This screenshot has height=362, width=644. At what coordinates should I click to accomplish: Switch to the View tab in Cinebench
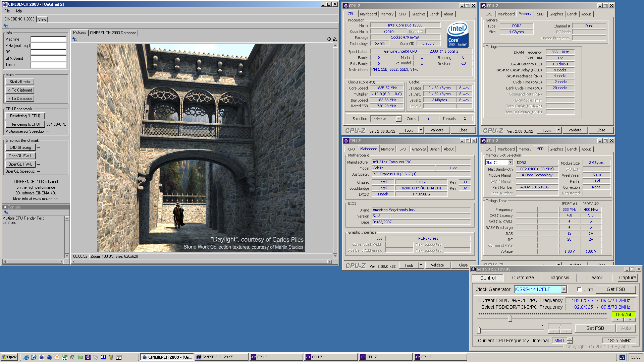pos(42,19)
